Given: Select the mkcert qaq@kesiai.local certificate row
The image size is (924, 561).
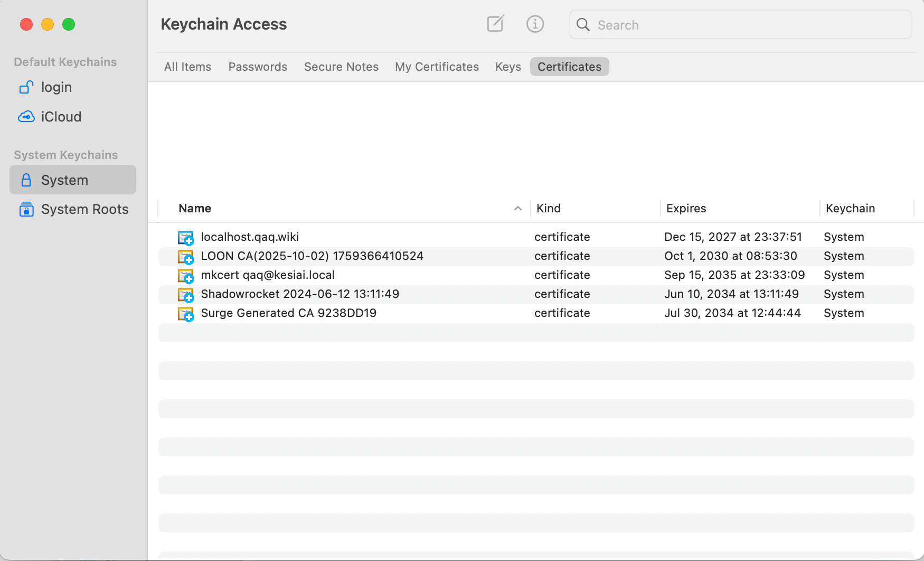Looking at the screenshot, I should (x=536, y=275).
